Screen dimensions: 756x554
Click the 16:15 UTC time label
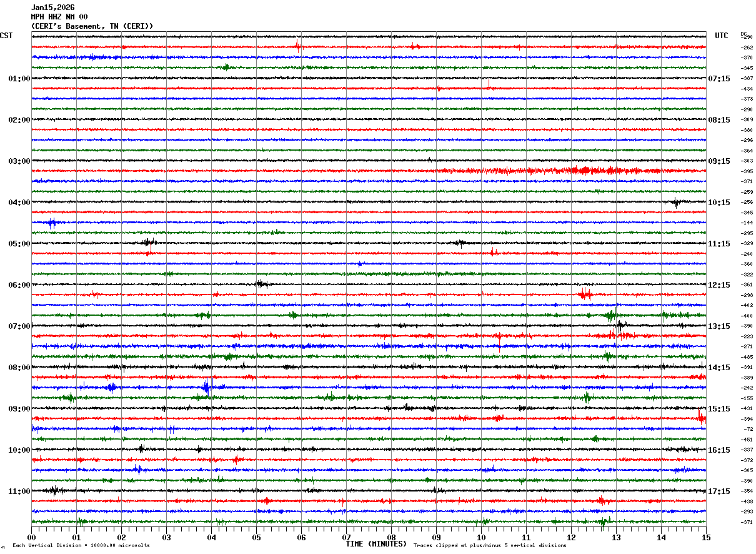(719, 450)
